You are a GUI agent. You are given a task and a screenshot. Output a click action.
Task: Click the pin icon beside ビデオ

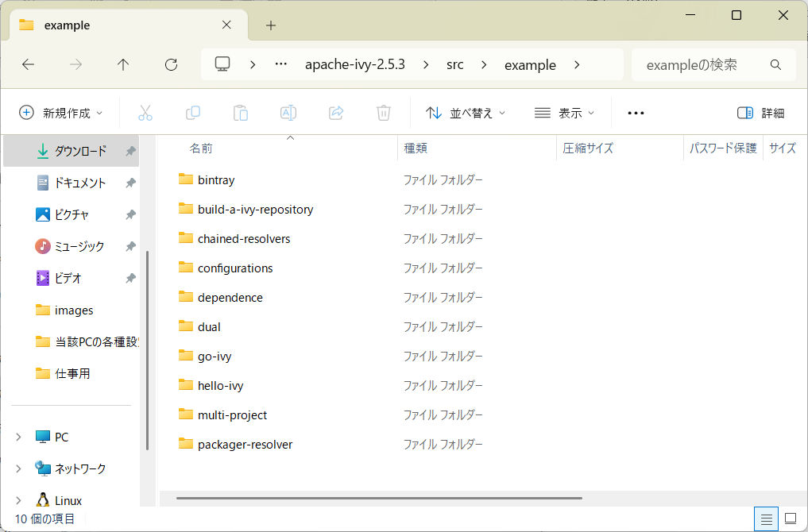coord(131,279)
